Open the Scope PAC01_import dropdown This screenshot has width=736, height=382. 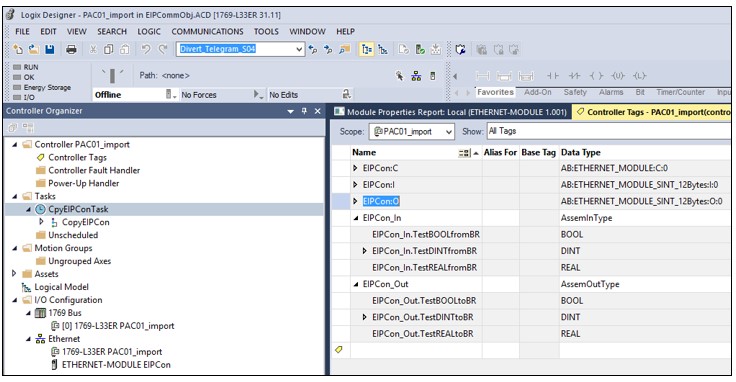449,132
